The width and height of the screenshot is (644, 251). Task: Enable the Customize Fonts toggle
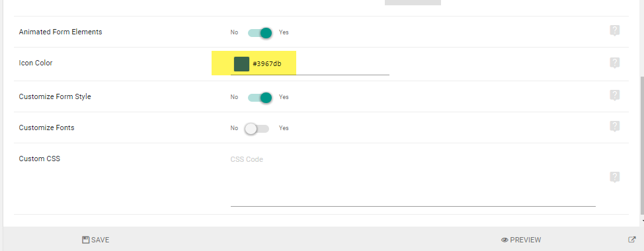(257, 129)
